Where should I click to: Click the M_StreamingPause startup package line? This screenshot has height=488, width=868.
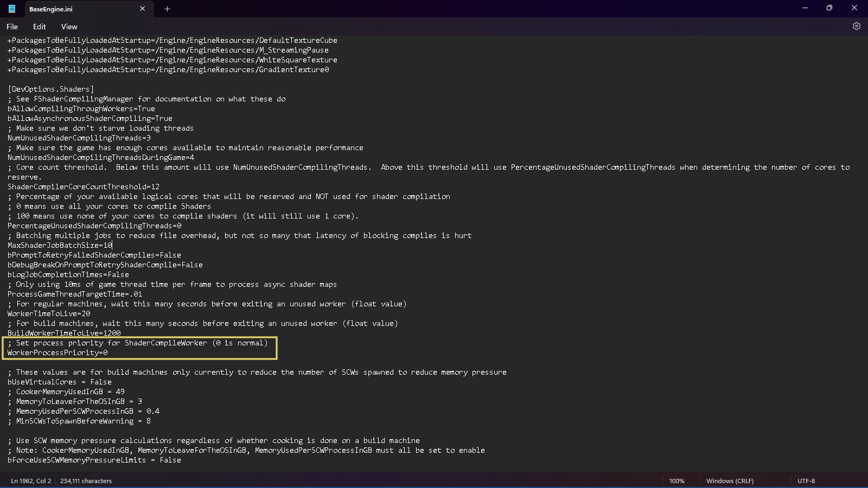point(168,50)
